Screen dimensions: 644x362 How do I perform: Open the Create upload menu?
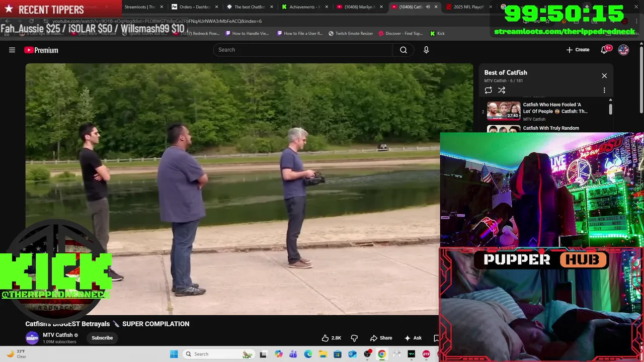(578, 50)
